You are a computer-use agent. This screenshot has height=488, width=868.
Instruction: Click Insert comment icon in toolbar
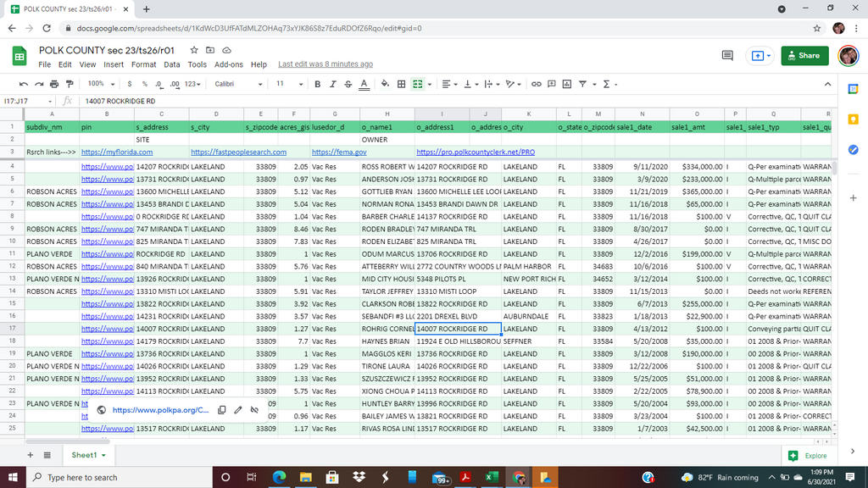pyautogui.click(x=551, y=84)
